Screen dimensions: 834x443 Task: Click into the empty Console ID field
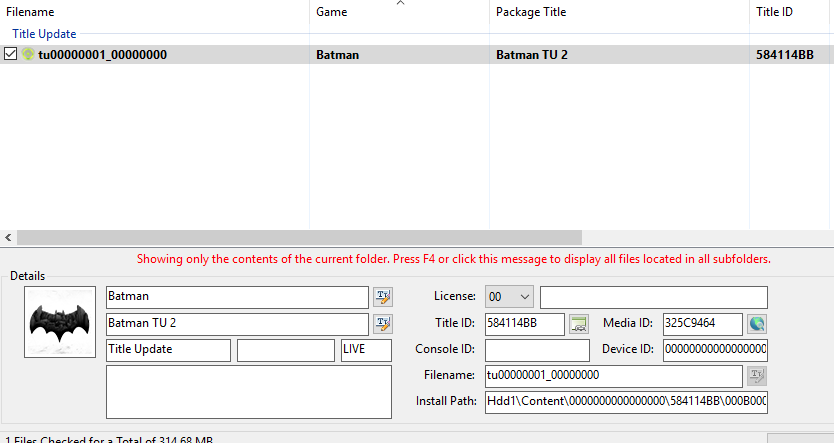[537, 350]
